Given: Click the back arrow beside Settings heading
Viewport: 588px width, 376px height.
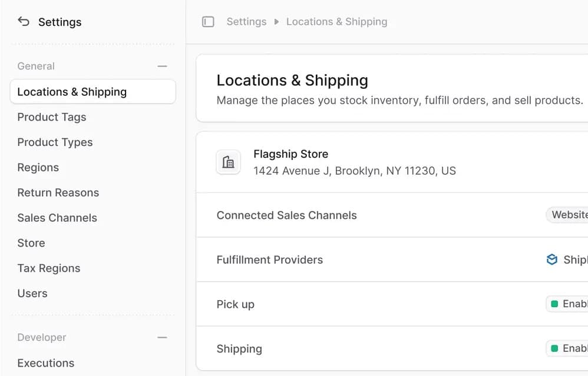Looking at the screenshot, I should (23, 21).
